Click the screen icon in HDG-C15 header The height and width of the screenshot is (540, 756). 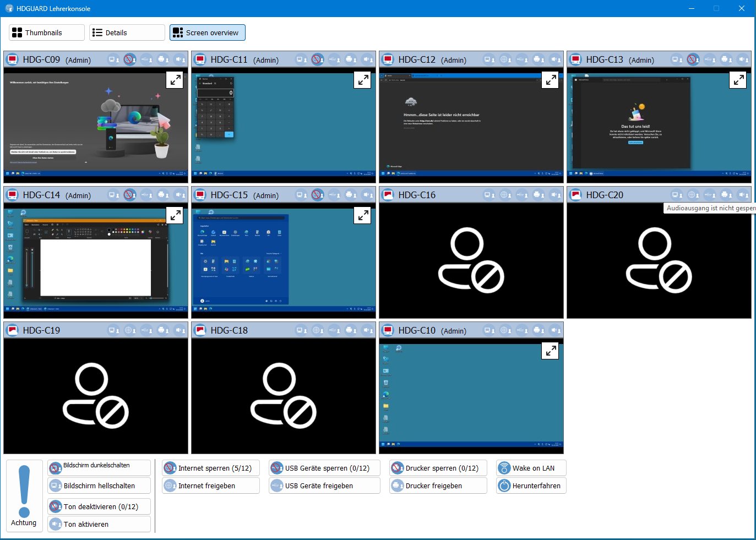point(301,195)
